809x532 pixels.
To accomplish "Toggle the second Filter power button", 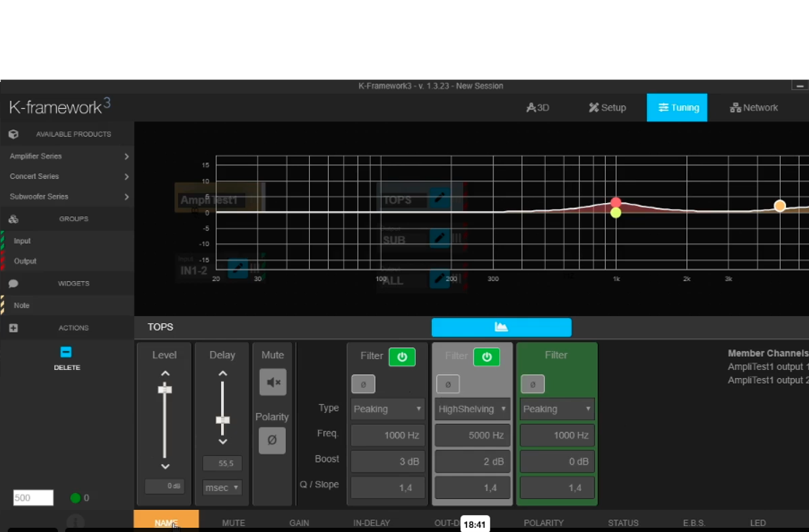I will coord(486,357).
